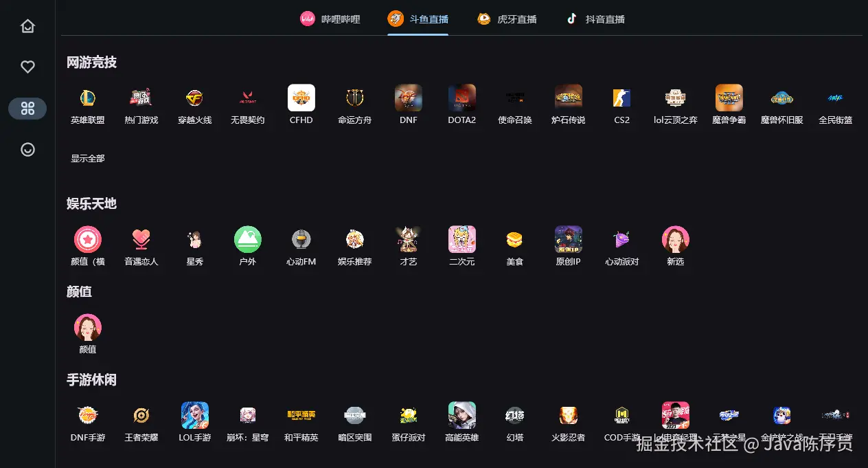Open the 新选 category icon
The width and height of the screenshot is (868, 468).
676,239
